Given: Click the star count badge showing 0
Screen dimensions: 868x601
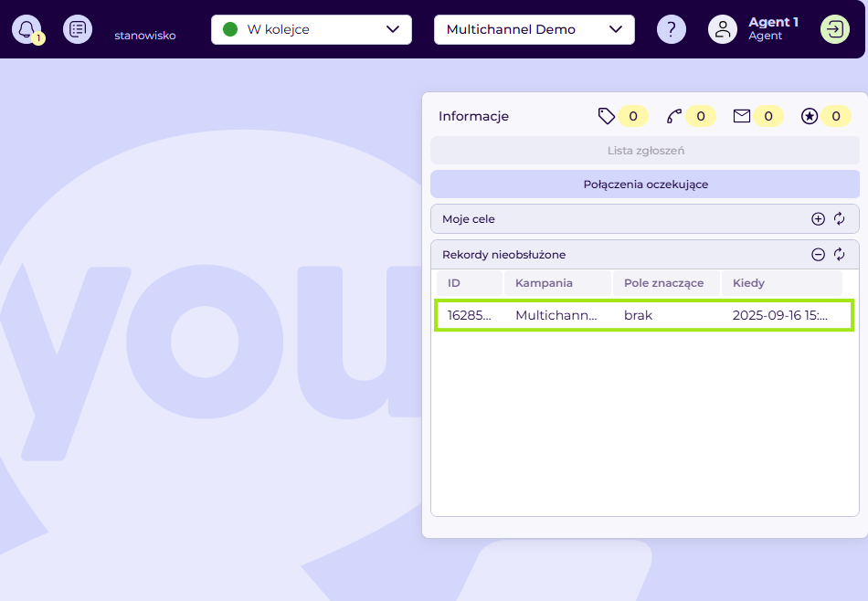Looking at the screenshot, I should 836,116.
